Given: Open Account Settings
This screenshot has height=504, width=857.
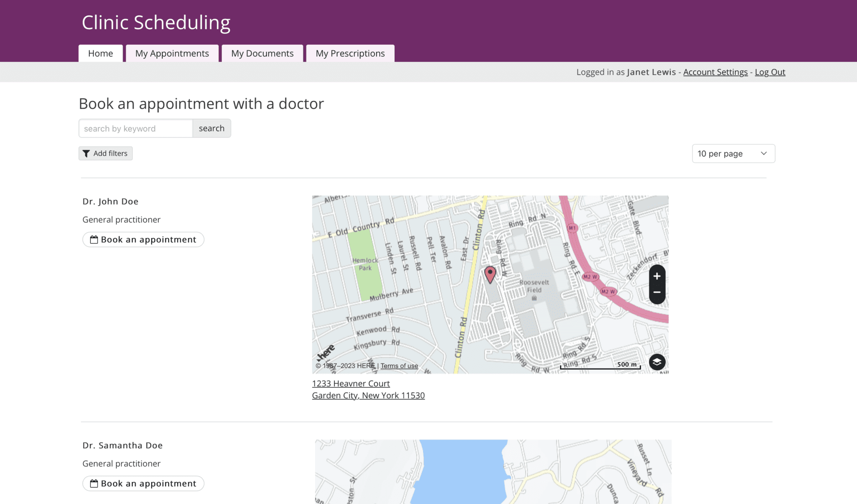Looking at the screenshot, I should pos(715,72).
